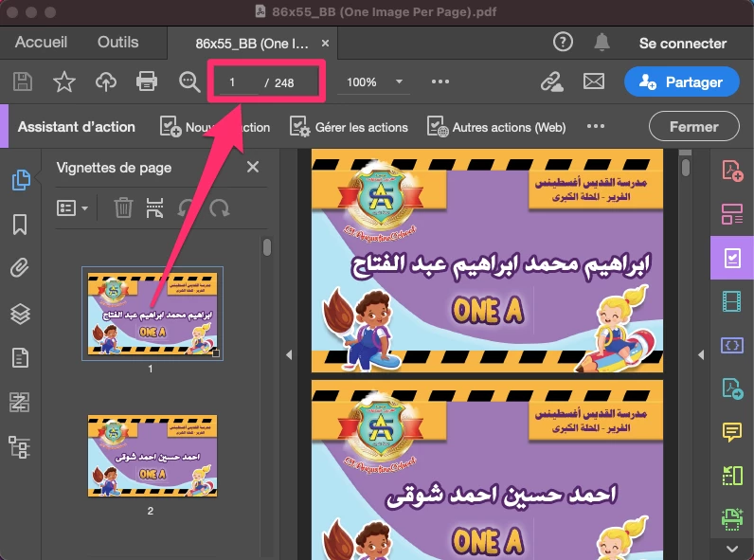
Task: Open Rich Media film tool
Action: [x=732, y=301]
